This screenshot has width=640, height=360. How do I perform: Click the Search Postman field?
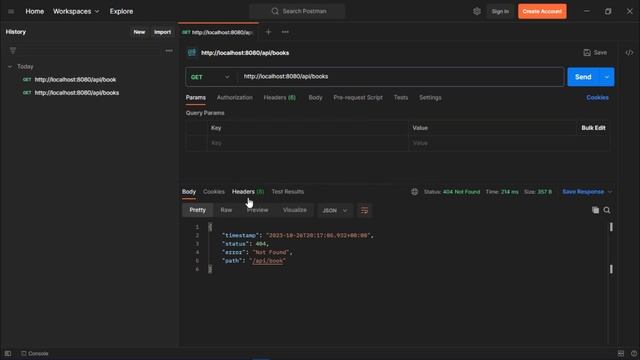297,11
